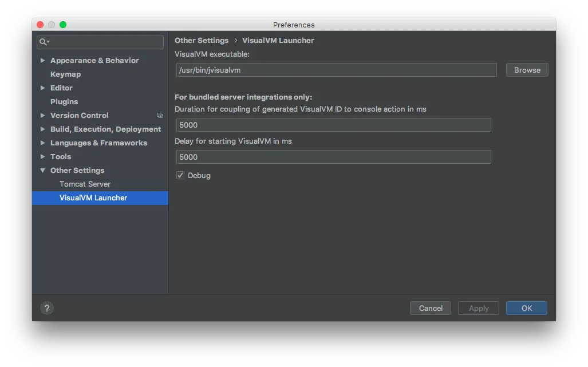This screenshot has height=367, width=588.
Task: Select the Tools settings item
Action: 61,157
